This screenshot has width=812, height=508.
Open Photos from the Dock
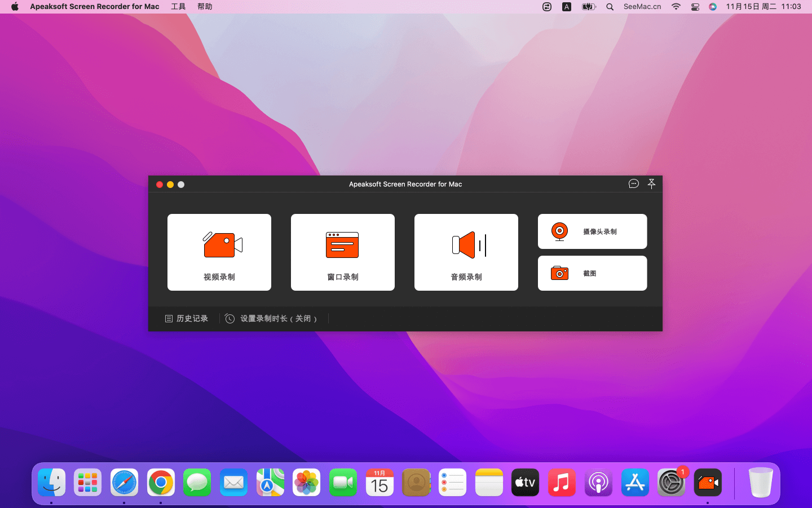306,483
